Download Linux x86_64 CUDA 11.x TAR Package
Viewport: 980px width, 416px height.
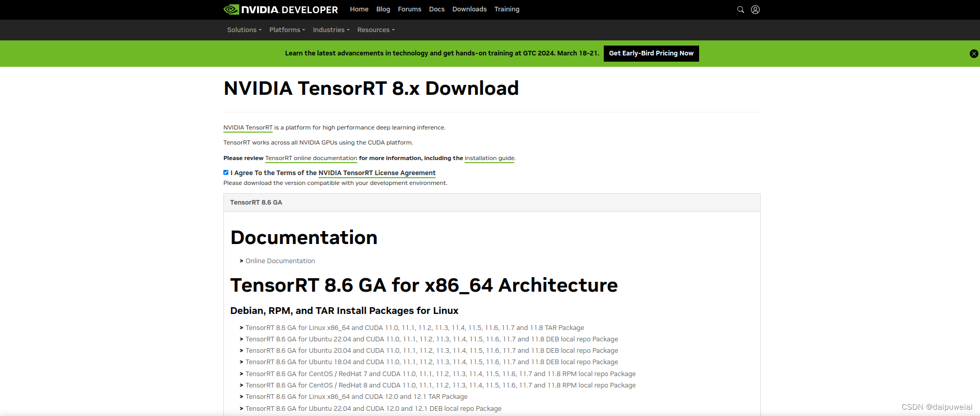point(415,328)
